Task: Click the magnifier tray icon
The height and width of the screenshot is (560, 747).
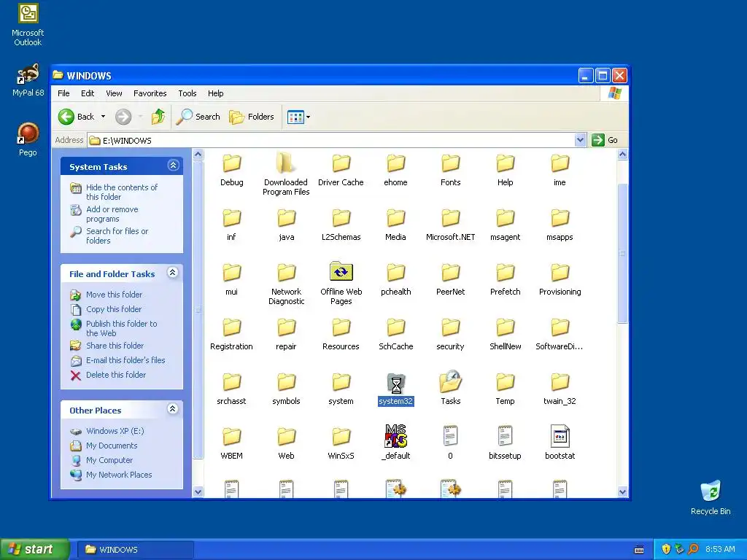Action: coord(693,549)
